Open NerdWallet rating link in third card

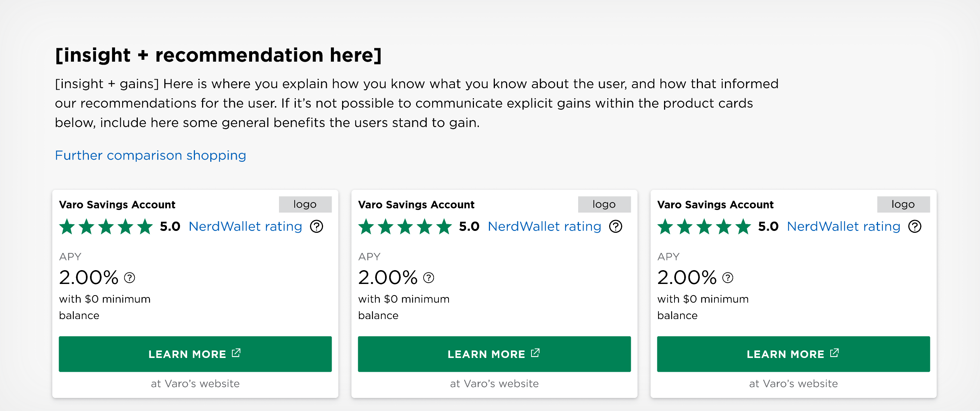pyautogui.click(x=843, y=226)
